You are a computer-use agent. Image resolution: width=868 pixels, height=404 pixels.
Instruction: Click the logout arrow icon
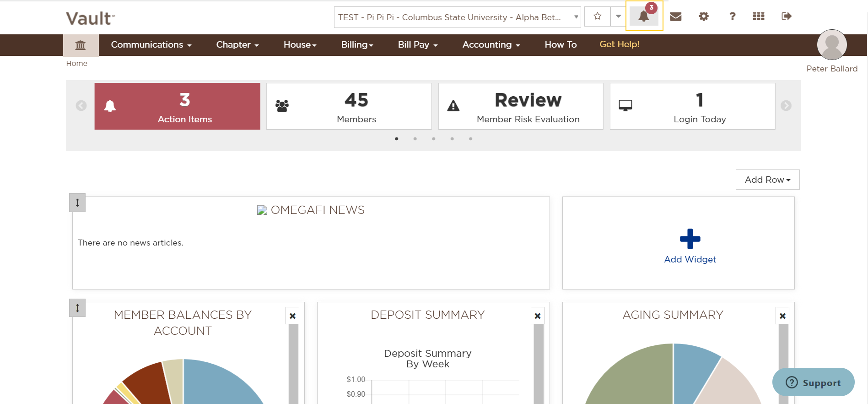tap(786, 17)
